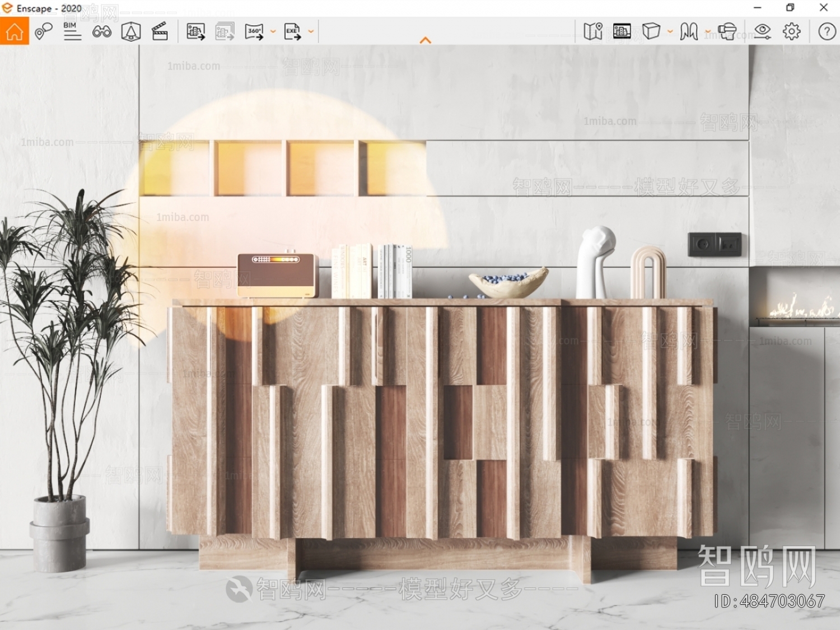This screenshot has height=630, width=840.
Task: Close the Enscape window
Action: click(x=823, y=8)
